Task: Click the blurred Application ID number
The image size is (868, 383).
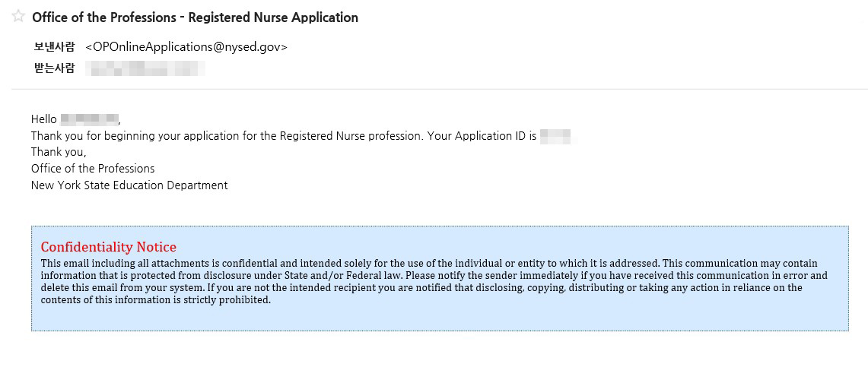Action: [x=555, y=136]
